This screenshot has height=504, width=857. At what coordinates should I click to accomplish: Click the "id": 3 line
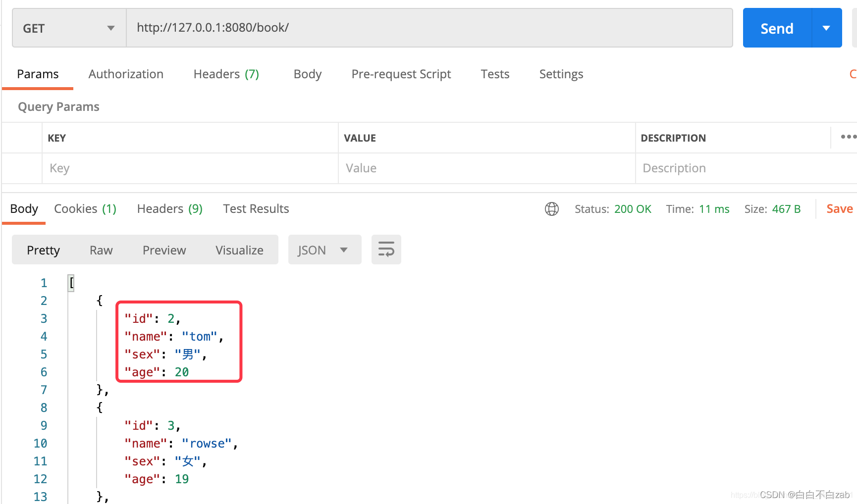[153, 426]
